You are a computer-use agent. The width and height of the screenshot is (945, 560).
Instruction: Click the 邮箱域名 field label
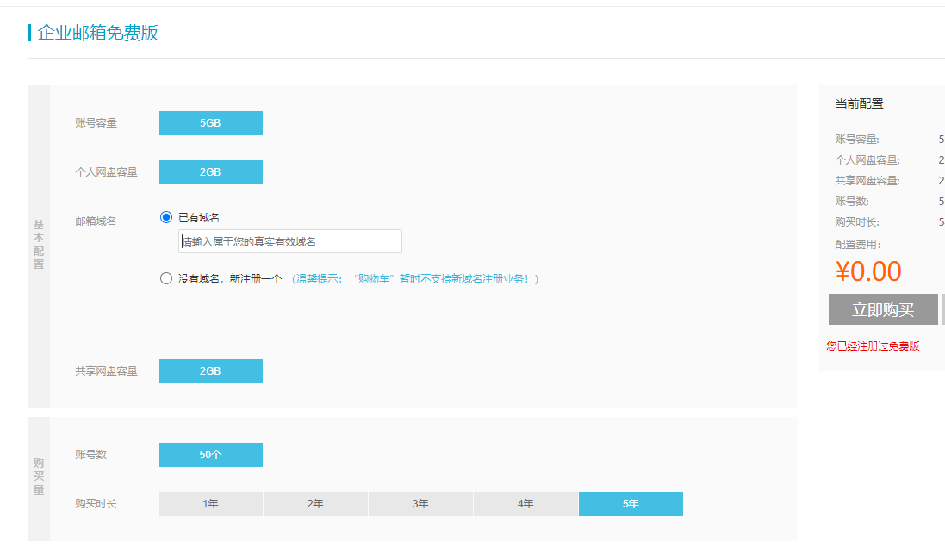click(x=96, y=221)
